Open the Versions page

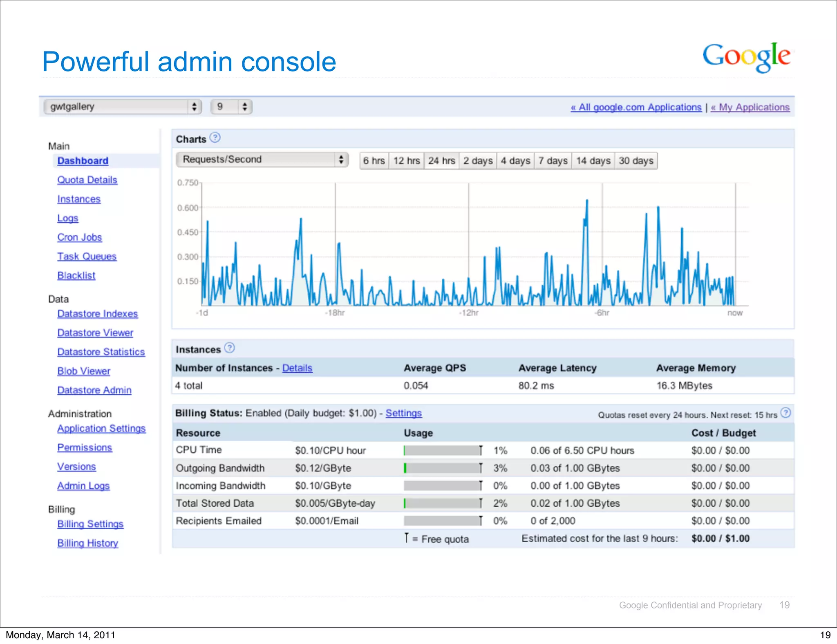(76, 467)
